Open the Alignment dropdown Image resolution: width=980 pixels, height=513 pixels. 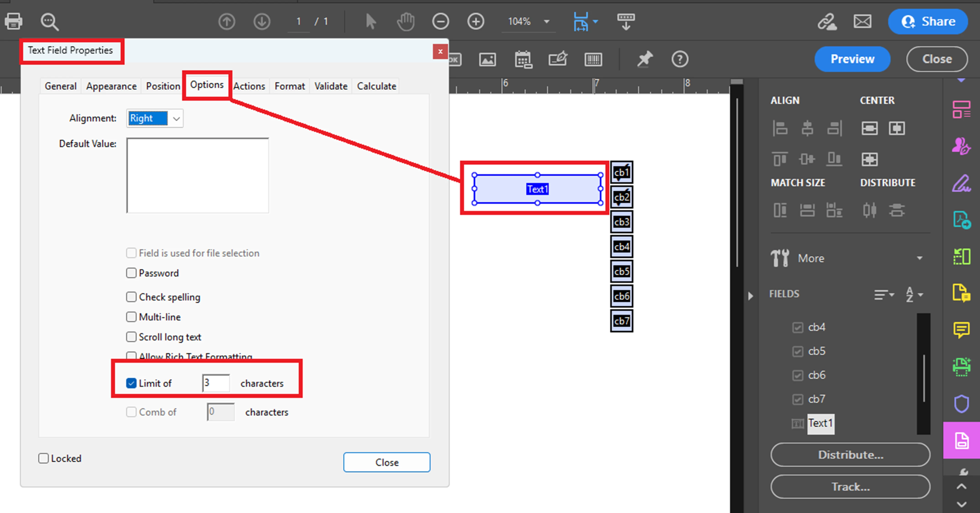(176, 118)
